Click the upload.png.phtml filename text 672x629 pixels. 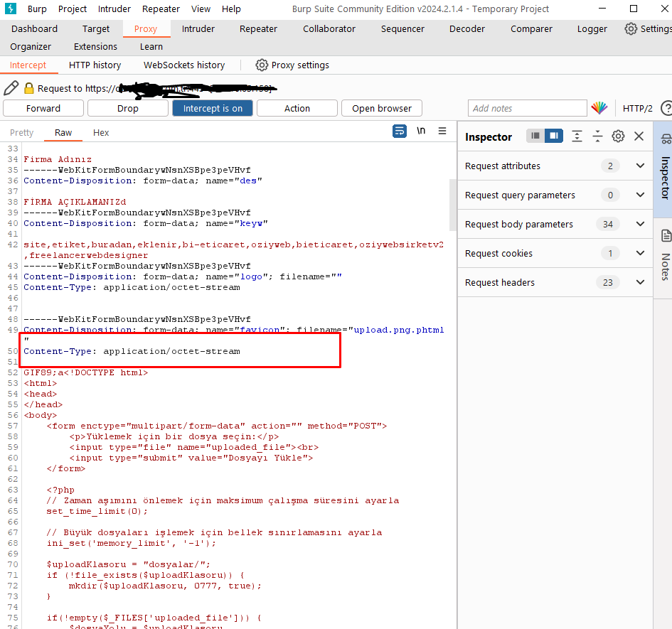398,330
